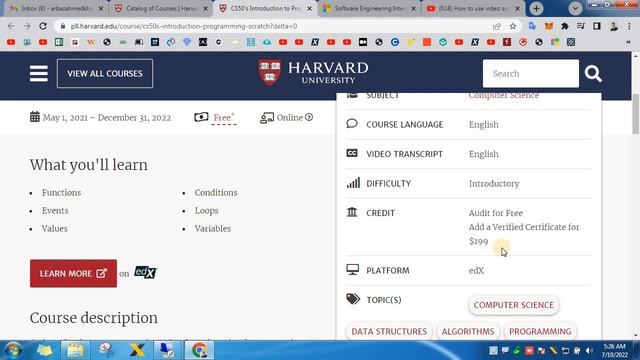Viewport: 640px width, 360px height.
Task: Click the MetaMask fox extension icon
Action: pos(549,26)
